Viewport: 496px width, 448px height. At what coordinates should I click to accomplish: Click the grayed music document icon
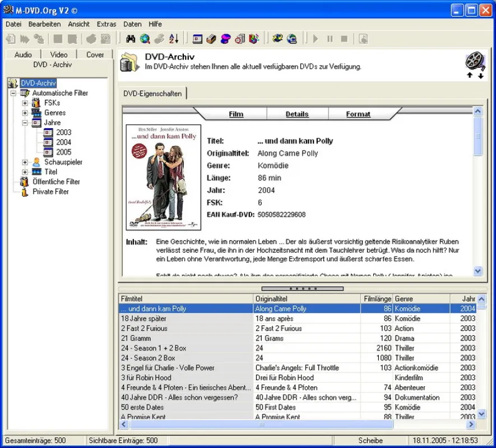(x=363, y=39)
